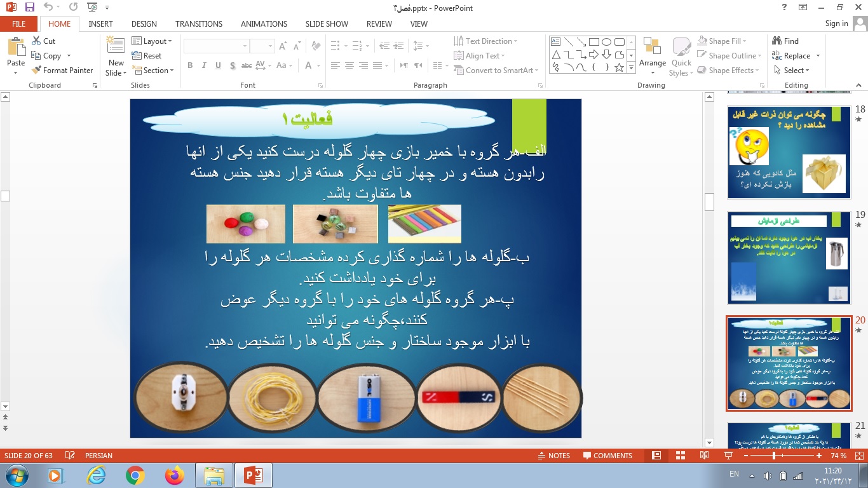Viewport: 868px width, 488px height.
Task: Click the zoom slider handle
Action: pyautogui.click(x=773, y=456)
